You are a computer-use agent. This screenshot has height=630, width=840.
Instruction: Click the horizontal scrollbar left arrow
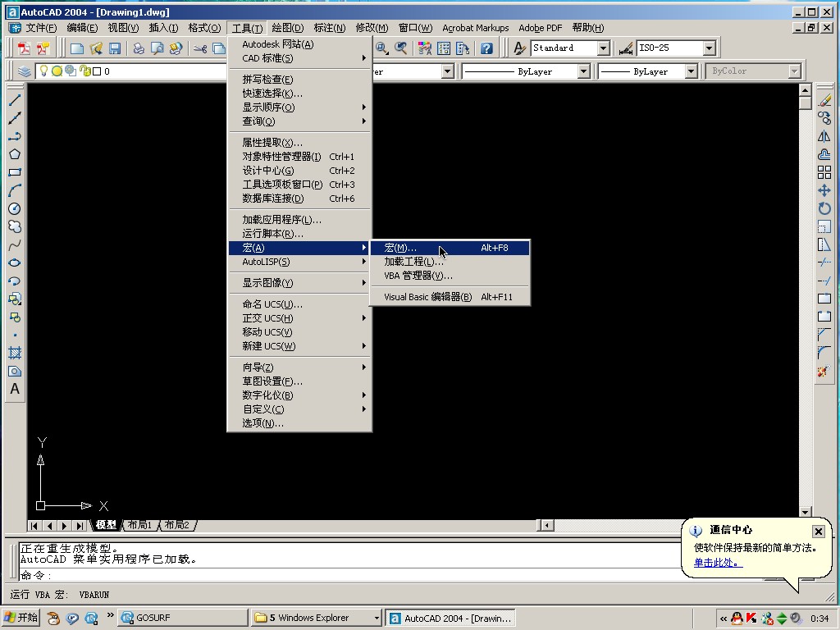pos(546,526)
